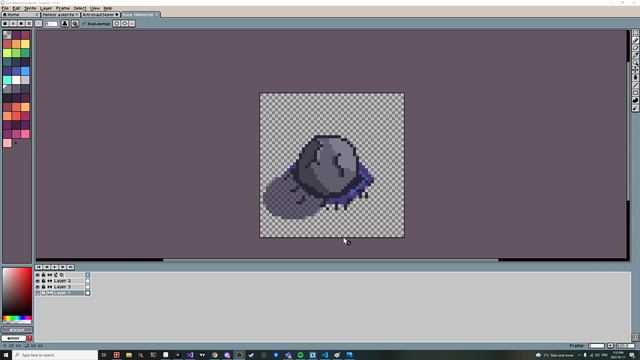The height and width of the screenshot is (360, 640).
Task: Click the Frame number input field
Action: coord(596,346)
